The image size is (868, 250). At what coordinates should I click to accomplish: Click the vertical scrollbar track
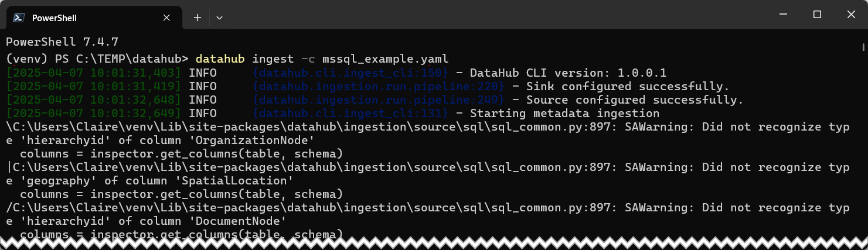click(x=863, y=141)
